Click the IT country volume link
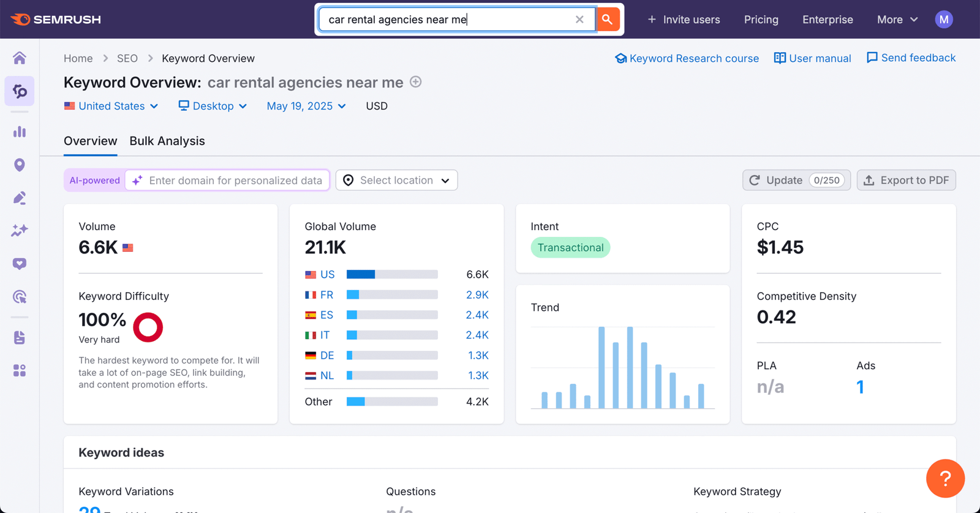Image resolution: width=980 pixels, height=513 pixels. coord(325,335)
